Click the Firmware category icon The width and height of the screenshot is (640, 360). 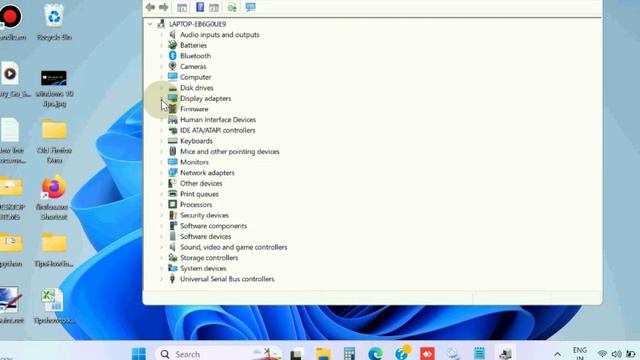tap(173, 109)
